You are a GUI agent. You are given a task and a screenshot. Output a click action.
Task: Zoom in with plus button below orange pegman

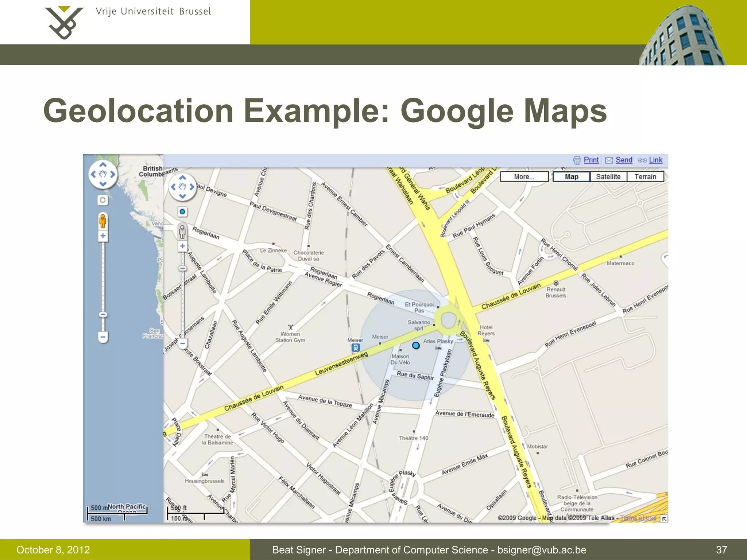(x=103, y=236)
